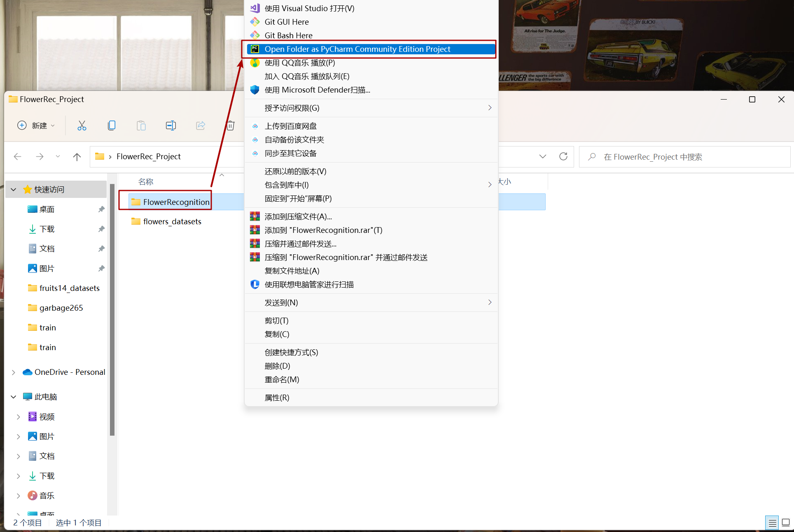Screen dimensions: 794x532
Task: Choose Open Folder as PyCharm Community Edition Project
Action: 357,49
